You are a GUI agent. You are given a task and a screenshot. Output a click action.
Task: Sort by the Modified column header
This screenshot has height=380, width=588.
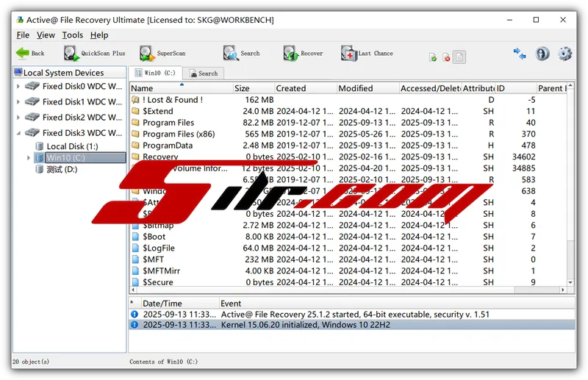tap(368, 88)
